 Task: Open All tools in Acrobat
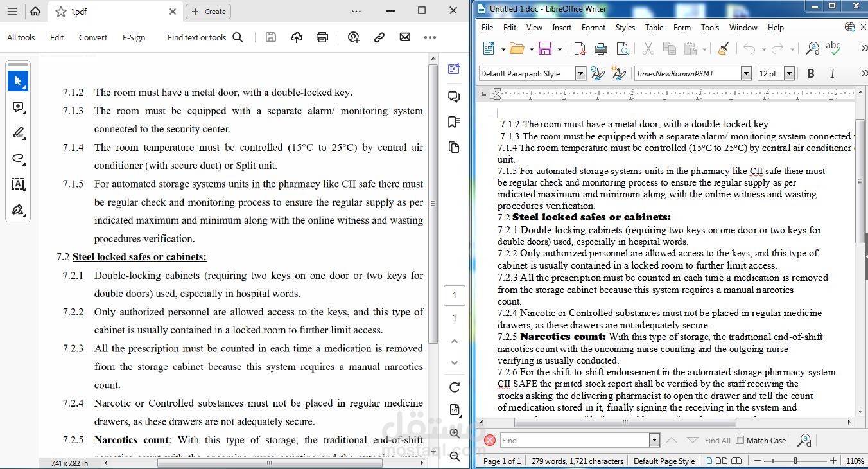click(21, 38)
